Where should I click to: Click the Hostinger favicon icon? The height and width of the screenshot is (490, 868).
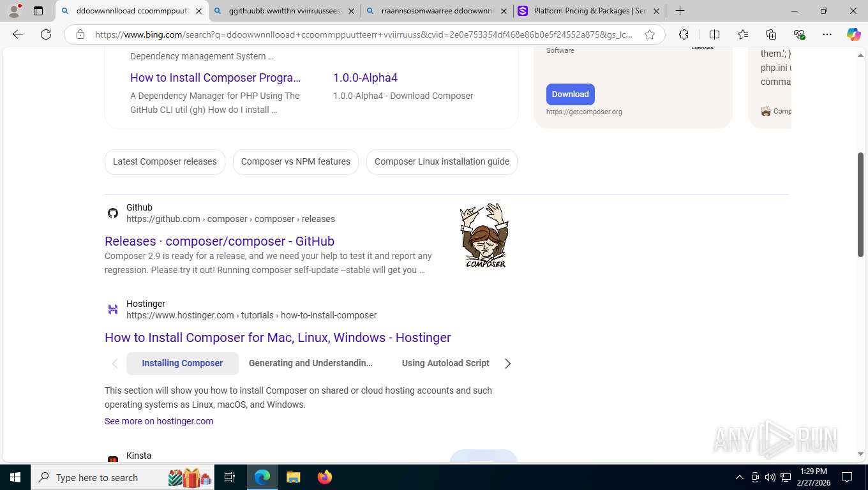coord(113,309)
